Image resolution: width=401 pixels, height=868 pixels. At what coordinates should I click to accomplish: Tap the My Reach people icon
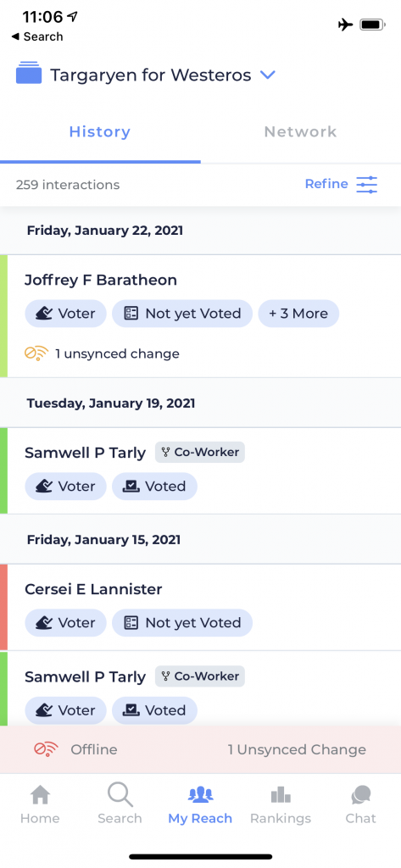coord(200,795)
